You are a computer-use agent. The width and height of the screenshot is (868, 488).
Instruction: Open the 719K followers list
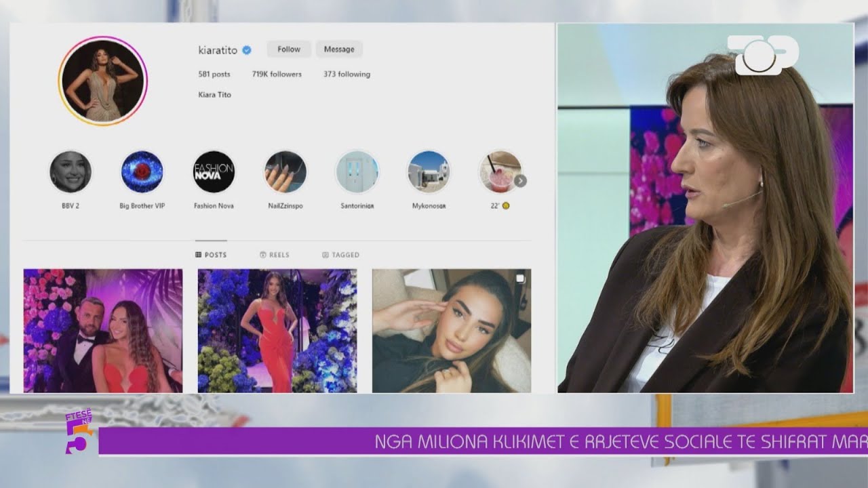(x=277, y=74)
